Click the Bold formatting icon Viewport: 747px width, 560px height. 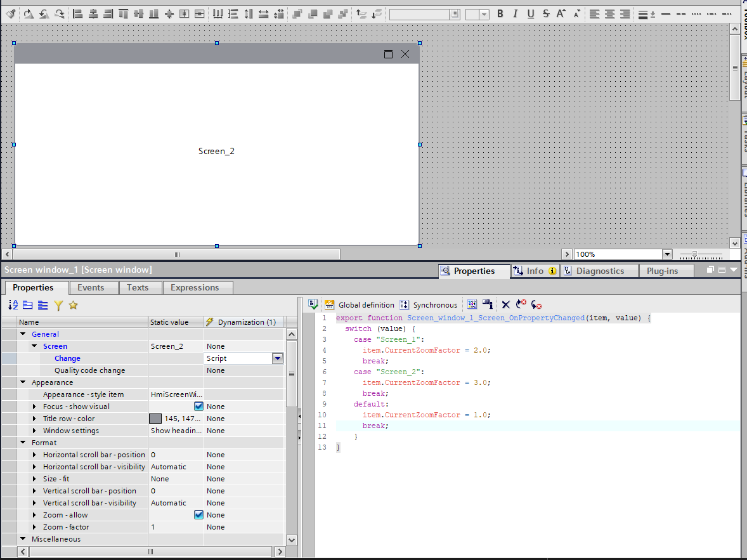tap(500, 14)
